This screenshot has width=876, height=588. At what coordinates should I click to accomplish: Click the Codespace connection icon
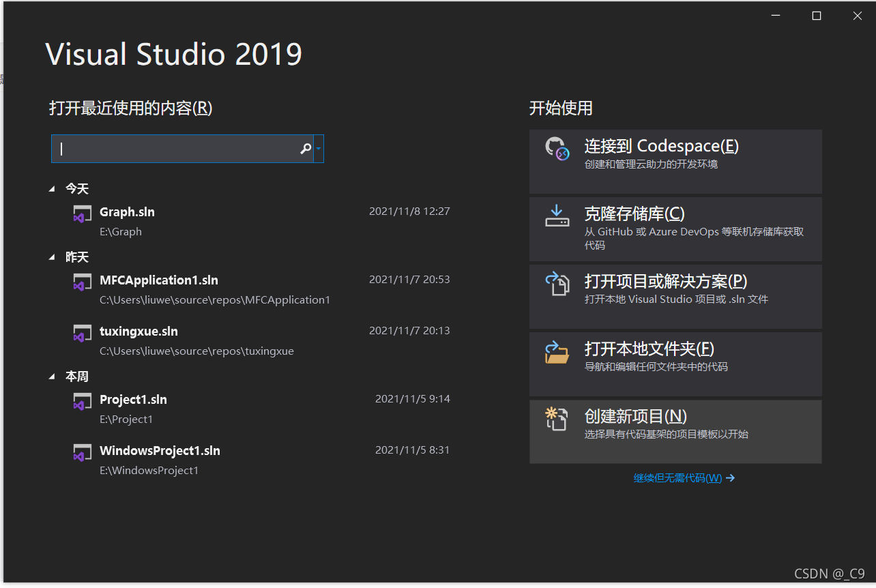(557, 149)
